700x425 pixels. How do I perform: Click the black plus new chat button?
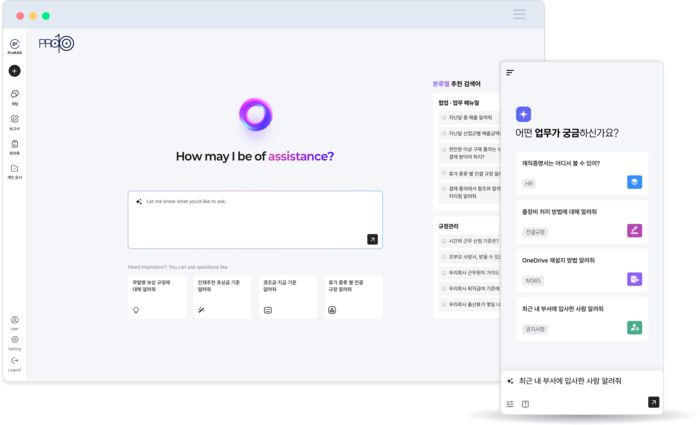coord(14,71)
